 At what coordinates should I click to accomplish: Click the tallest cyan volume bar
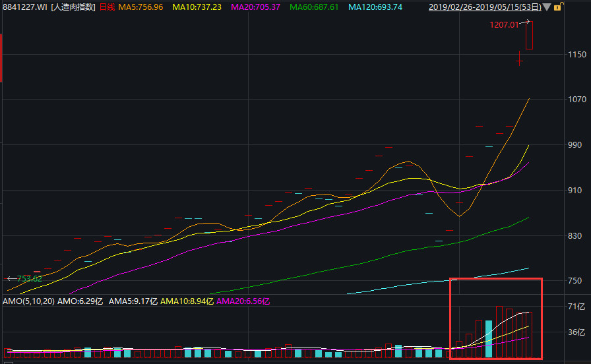[x=489, y=339]
